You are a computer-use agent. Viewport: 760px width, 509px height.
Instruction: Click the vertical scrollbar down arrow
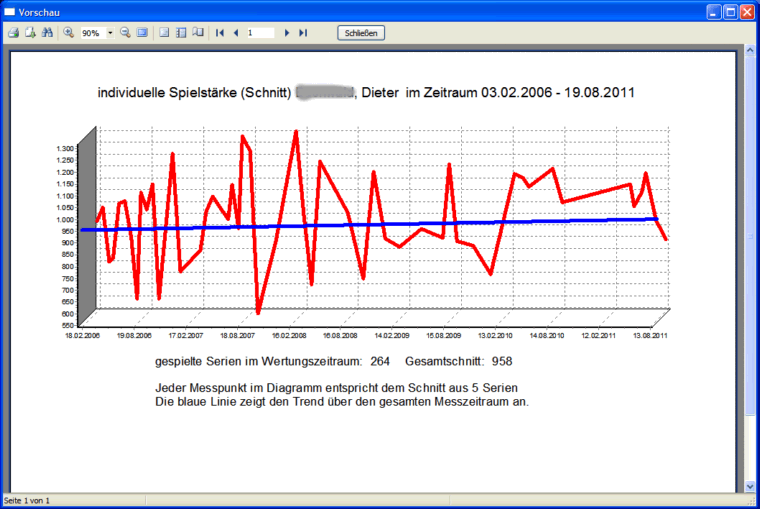point(750,486)
